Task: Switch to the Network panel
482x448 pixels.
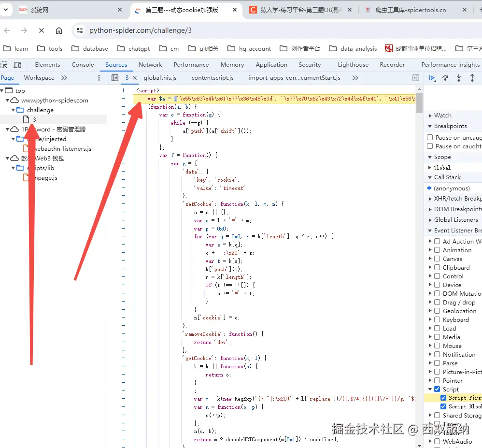Action: 150,65
